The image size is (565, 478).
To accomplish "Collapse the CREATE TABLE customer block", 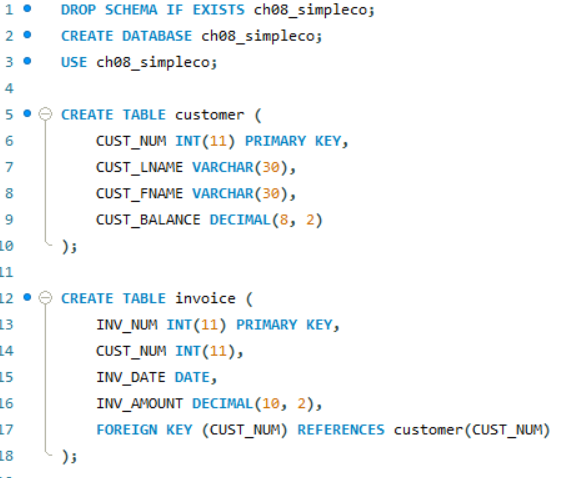I will 45,114.
